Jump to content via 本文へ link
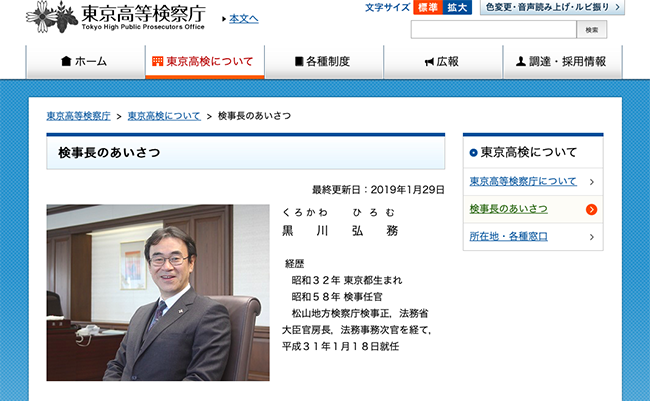This screenshot has width=650, height=401. pyautogui.click(x=243, y=19)
